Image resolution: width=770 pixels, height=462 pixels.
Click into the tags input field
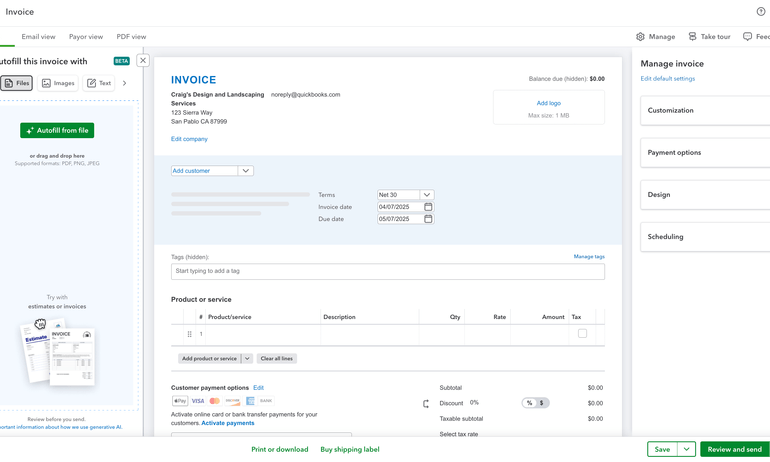coord(387,271)
